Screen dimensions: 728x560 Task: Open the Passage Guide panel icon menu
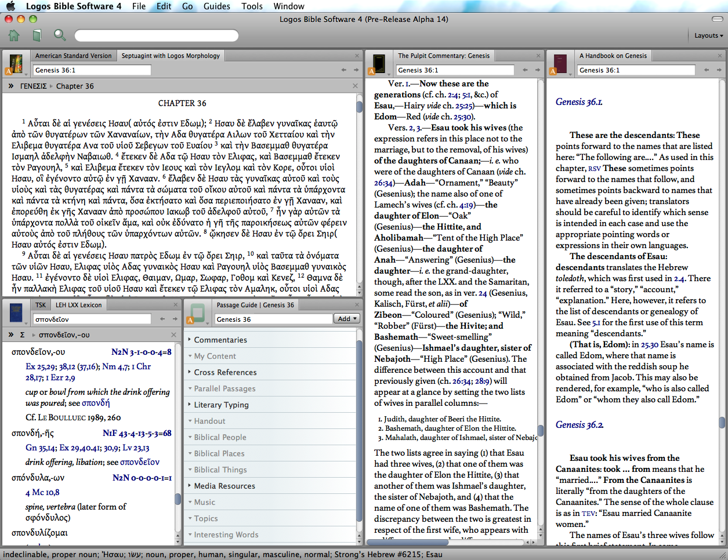[x=198, y=313]
